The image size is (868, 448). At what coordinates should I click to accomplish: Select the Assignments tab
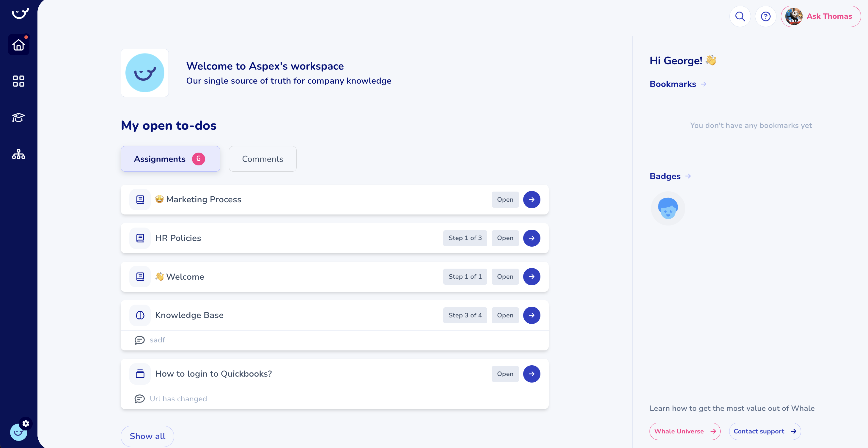click(170, 159)
